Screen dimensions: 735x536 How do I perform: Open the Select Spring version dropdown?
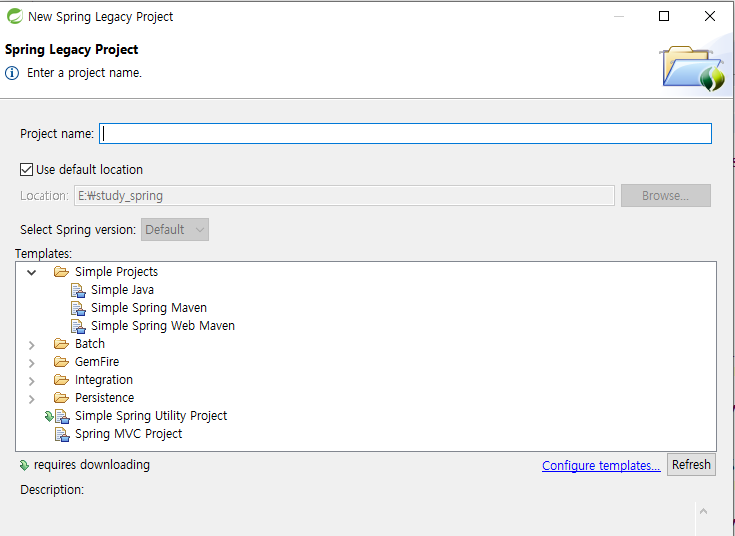pyautogui.click(x=175, y=229)
